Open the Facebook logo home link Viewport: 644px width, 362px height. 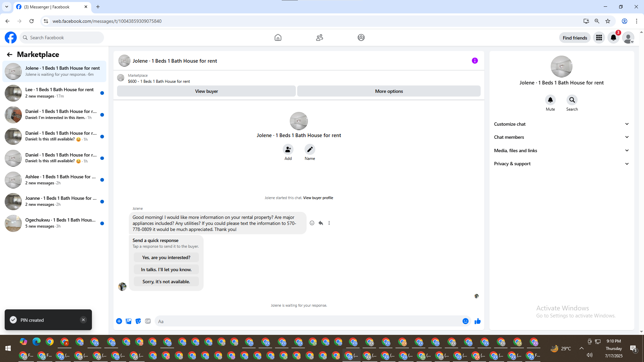click(11, 38)
